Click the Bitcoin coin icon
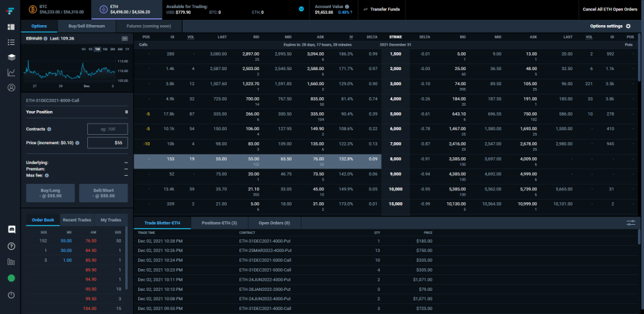Viewport: 644px width, 314px height. (32, 9)
